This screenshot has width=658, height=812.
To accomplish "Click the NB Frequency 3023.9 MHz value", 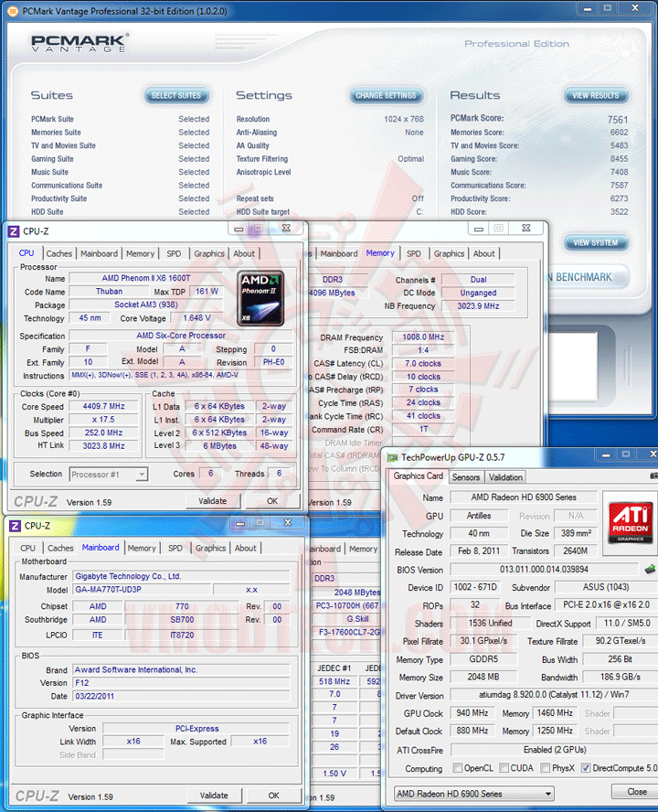I will point(478,306).
